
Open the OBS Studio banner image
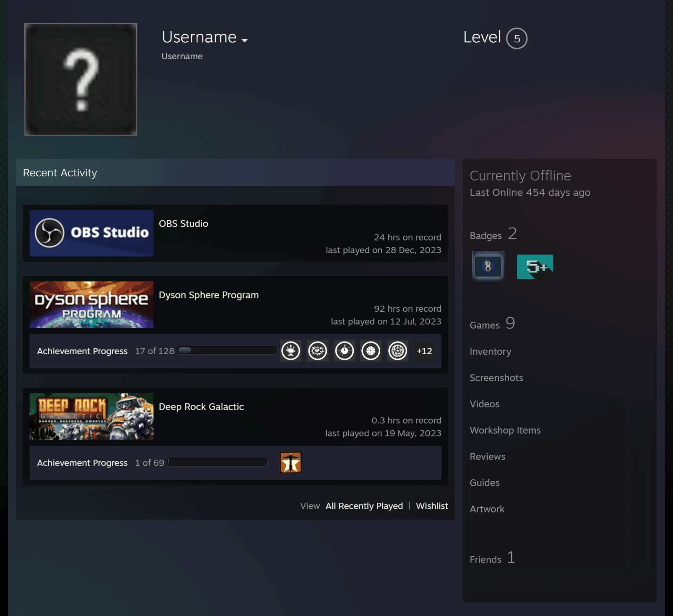(91, 233)
